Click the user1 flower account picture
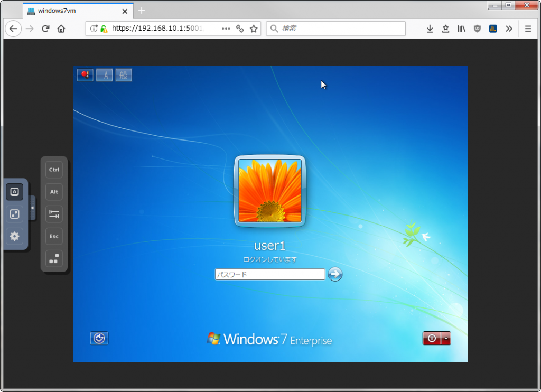This screenshot has width=541, height=392. tap(270, 191)
